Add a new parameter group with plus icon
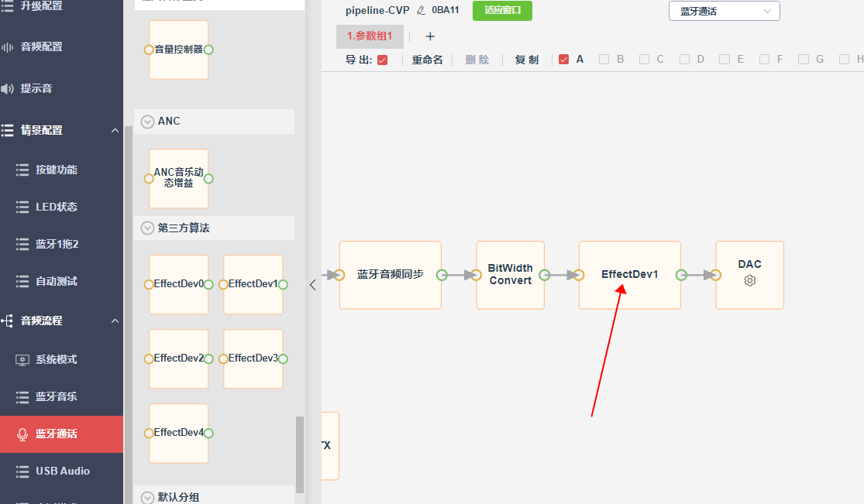Viewport: 864px width, 504px height. (x=430, y=36)
